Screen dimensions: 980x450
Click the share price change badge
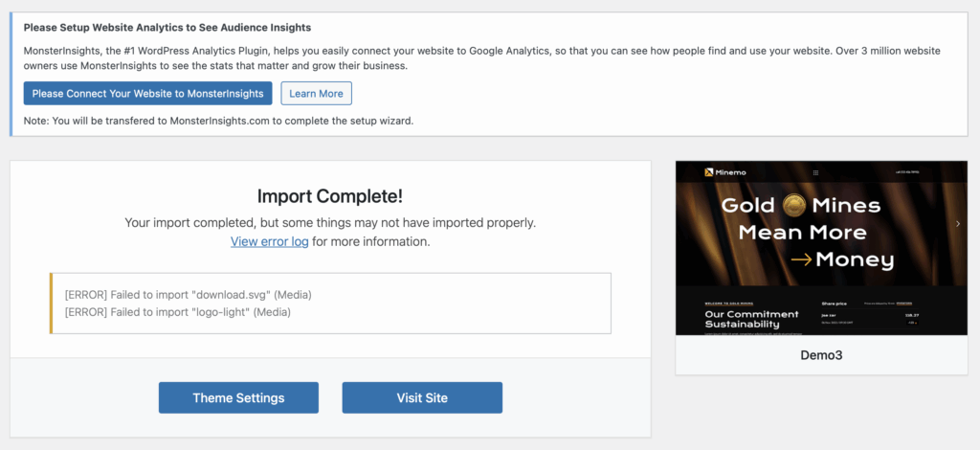click(911, 323)
